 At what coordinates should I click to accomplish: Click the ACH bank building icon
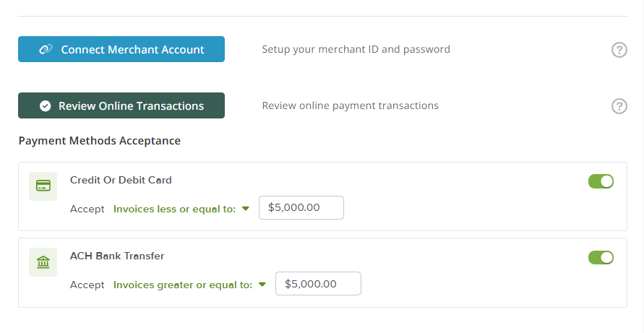[43, 262]
